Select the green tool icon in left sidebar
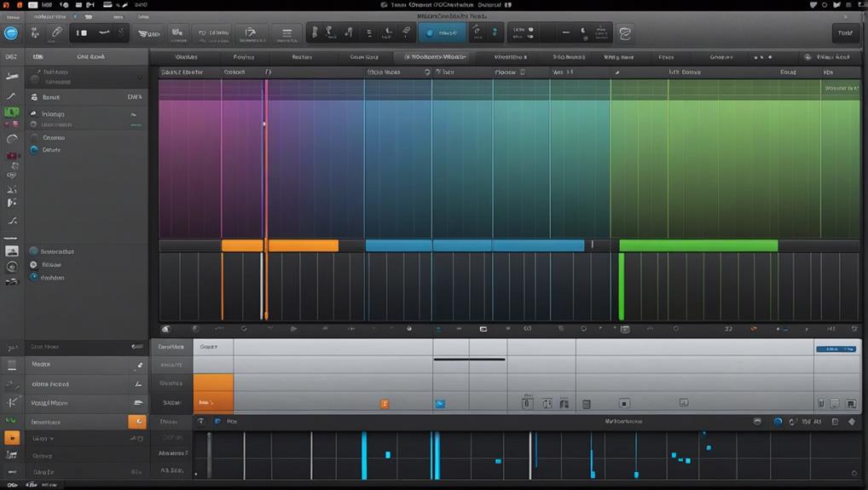Image resolution: width=868 pixels, height=490 pixels. tap(12, 112)
